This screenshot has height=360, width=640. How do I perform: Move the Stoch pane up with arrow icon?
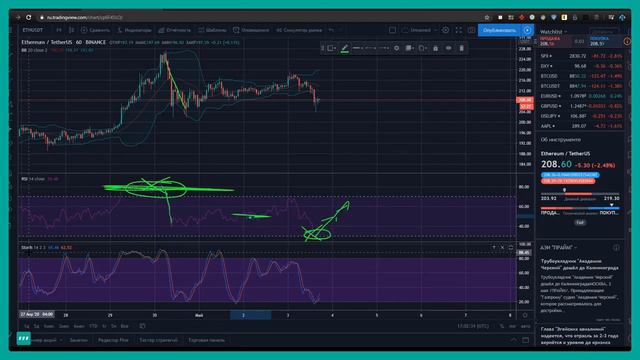coord(494,247)
